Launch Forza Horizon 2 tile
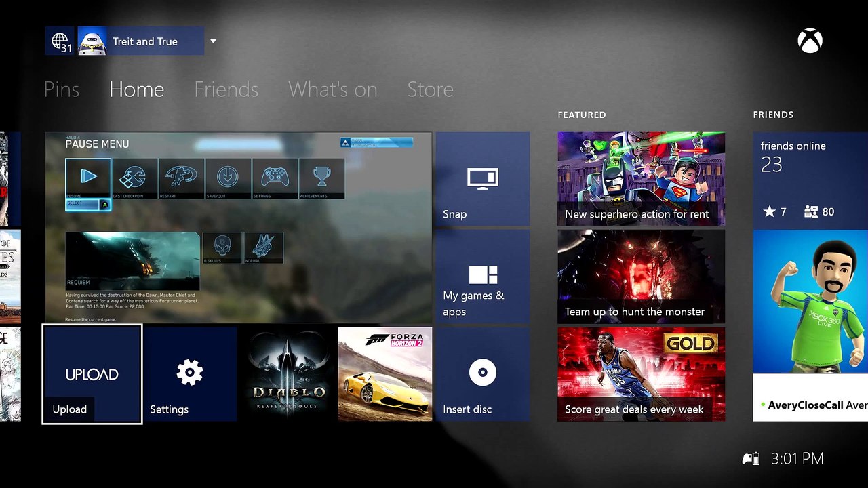This screenshot has height=488, width=868. click(385, 374)
